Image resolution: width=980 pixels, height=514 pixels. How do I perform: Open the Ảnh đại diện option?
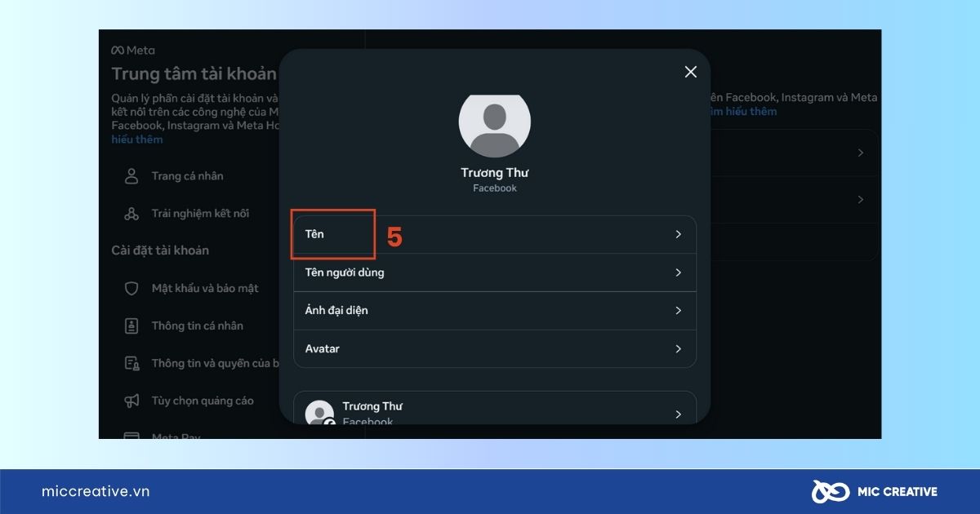tap(495, 311)
